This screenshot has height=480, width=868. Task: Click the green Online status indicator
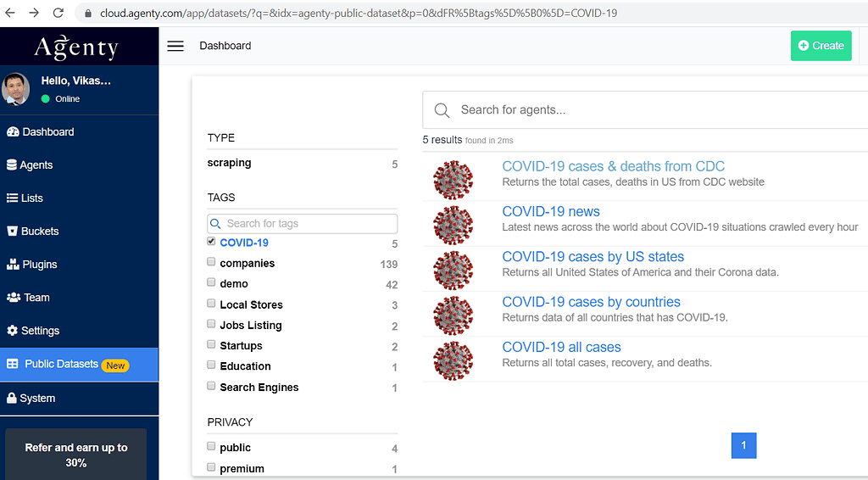[46, 99]
